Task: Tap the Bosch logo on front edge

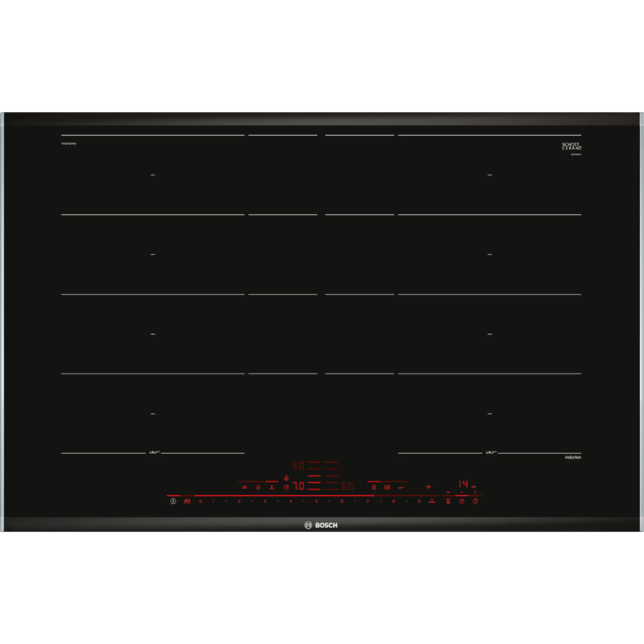Action: (322, 525)
